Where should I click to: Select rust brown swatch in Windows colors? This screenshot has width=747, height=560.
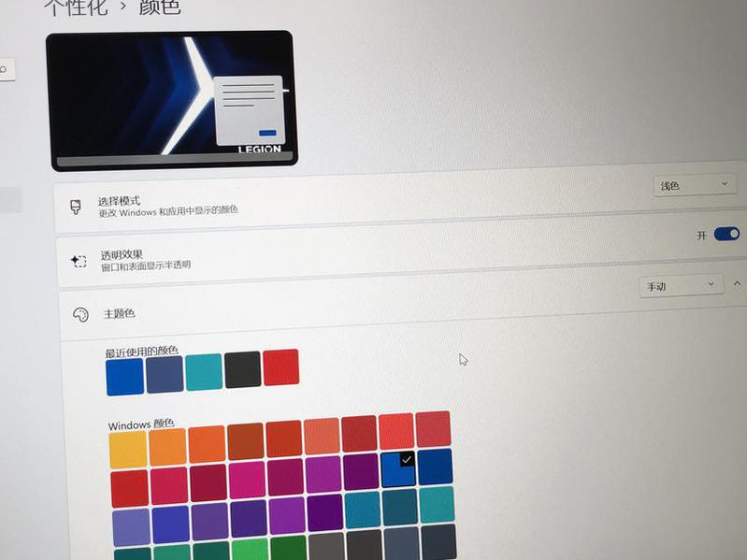pos(245,442)
